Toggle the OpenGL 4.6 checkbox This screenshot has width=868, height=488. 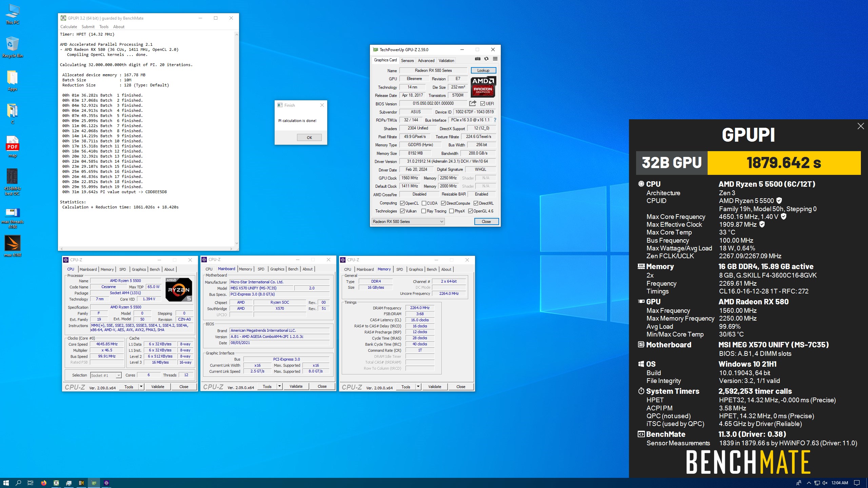click(470, 211)
